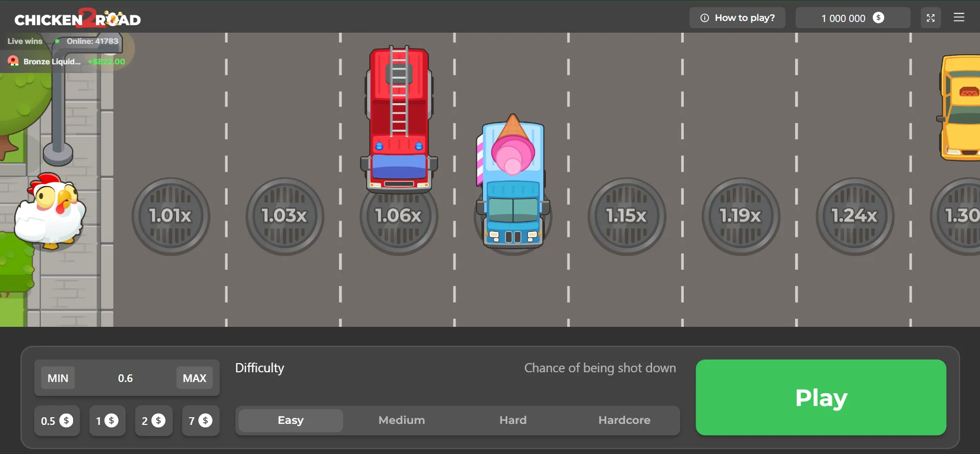Viewport: 980px width, 454px height.
Task: Click the green online status dot
Action: point(57,41)
